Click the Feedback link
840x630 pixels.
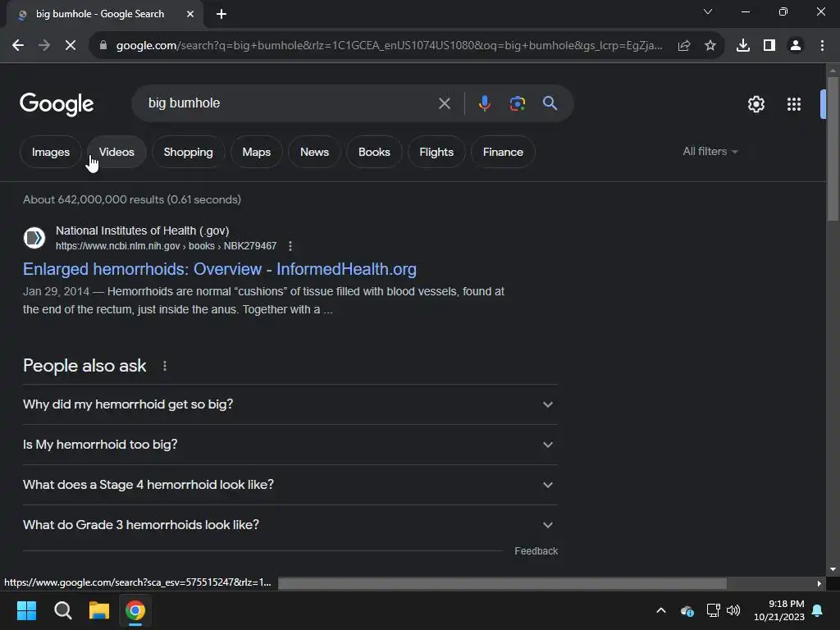click(536, 551)
